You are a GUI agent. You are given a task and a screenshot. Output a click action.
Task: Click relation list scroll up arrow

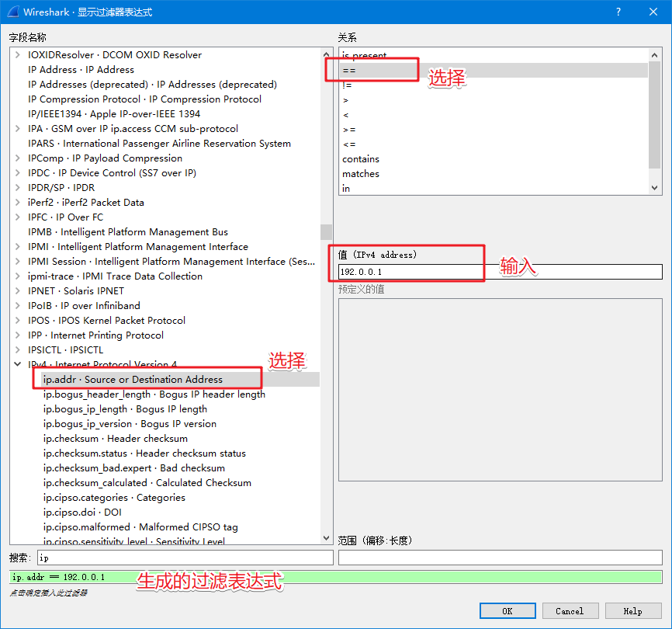click(654, 55)
